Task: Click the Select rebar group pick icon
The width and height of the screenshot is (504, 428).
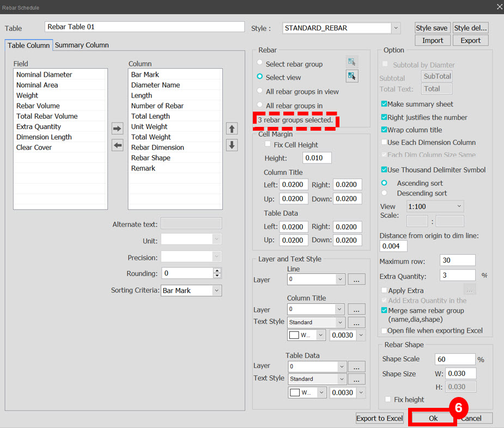Action: pos(352,62)
